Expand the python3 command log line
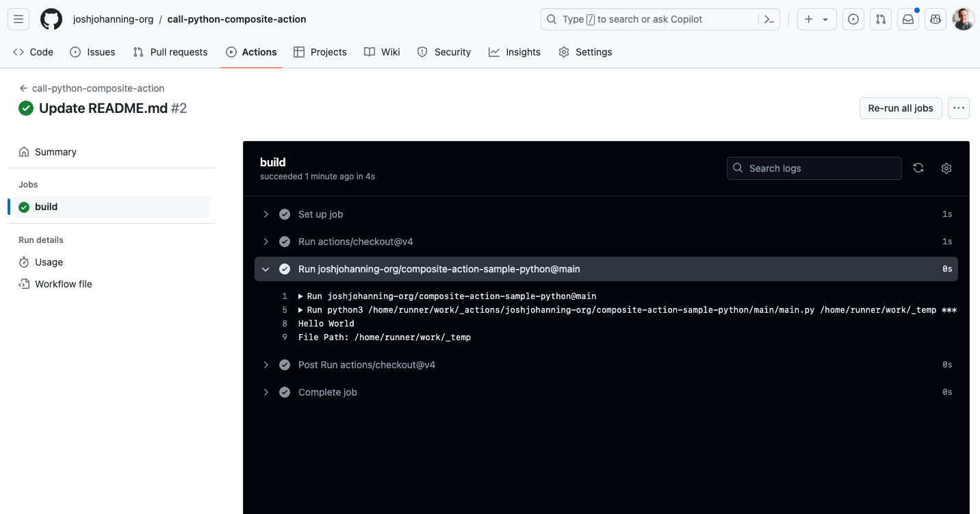 300,309
